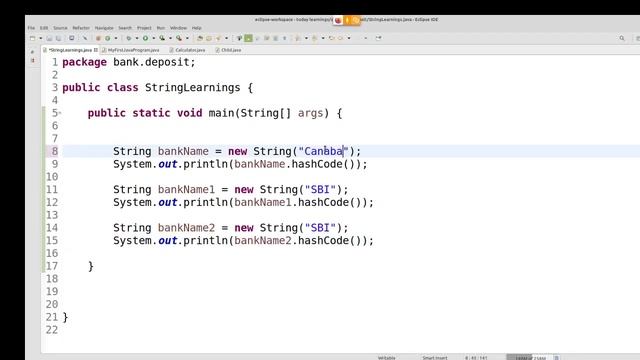Open the Window menu
640x360 pixels.
point(178,28)
